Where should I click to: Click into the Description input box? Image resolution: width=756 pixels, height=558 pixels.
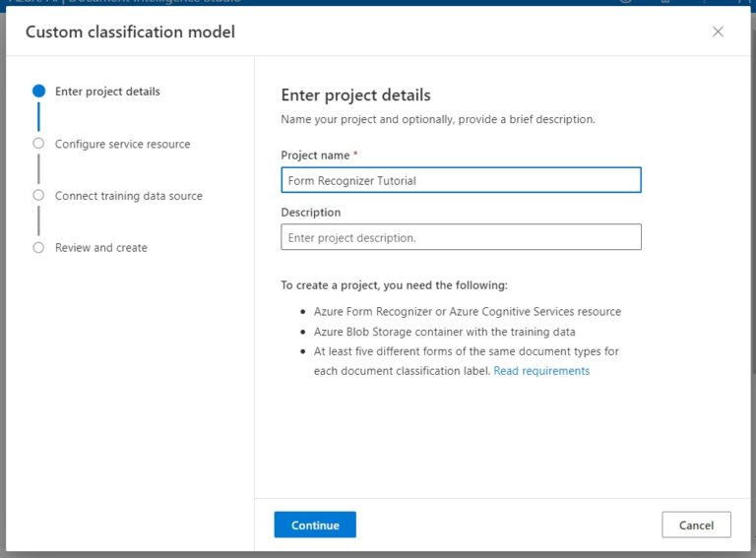coord(461,237)
